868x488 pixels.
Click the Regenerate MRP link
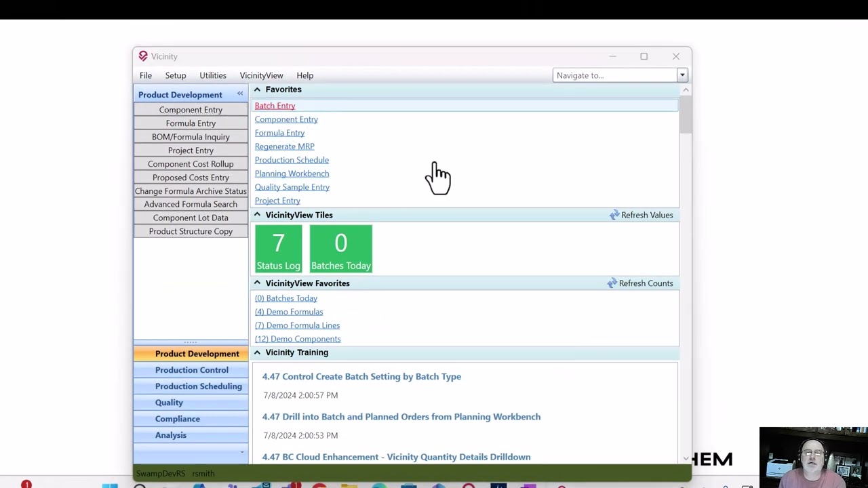[x=284, y=146]
